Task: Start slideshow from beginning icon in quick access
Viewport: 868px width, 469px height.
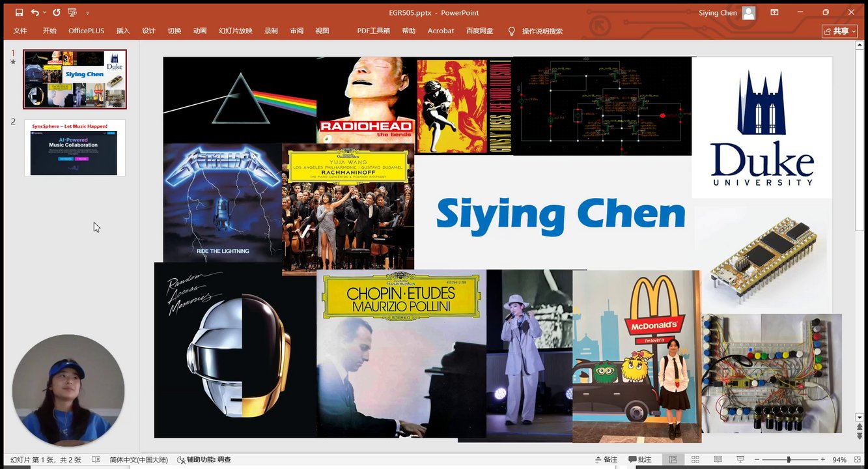Action: (72, 12)
